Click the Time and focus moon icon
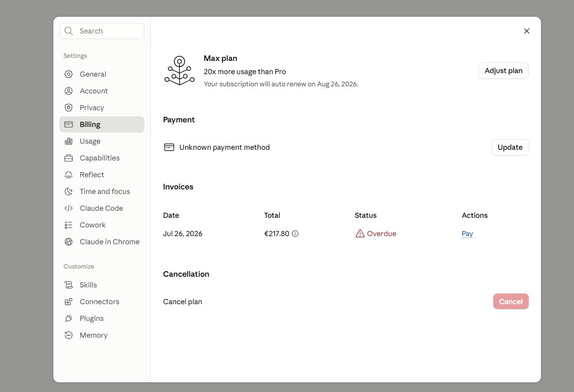 69,191
